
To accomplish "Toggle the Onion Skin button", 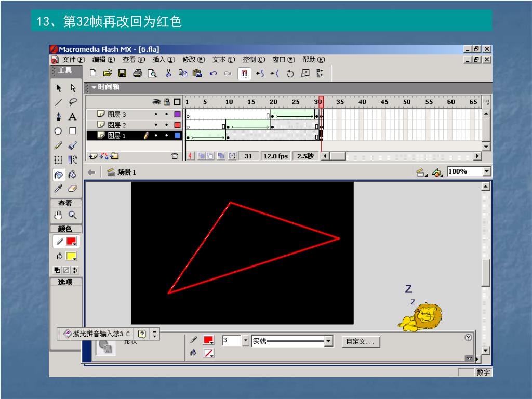I will (202, 156).
